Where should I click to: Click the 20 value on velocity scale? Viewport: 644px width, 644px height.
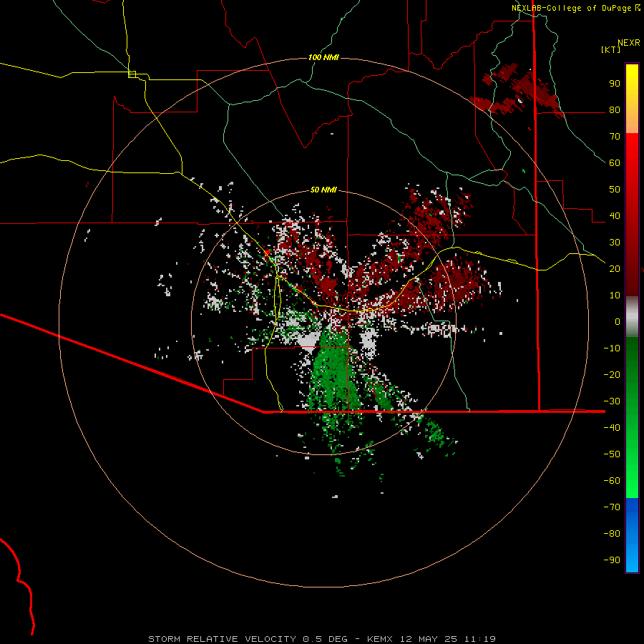[x=615, y=268]
